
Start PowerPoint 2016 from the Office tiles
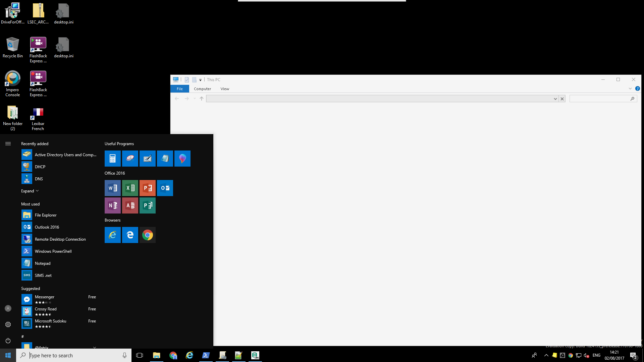(x=148, y=188)
